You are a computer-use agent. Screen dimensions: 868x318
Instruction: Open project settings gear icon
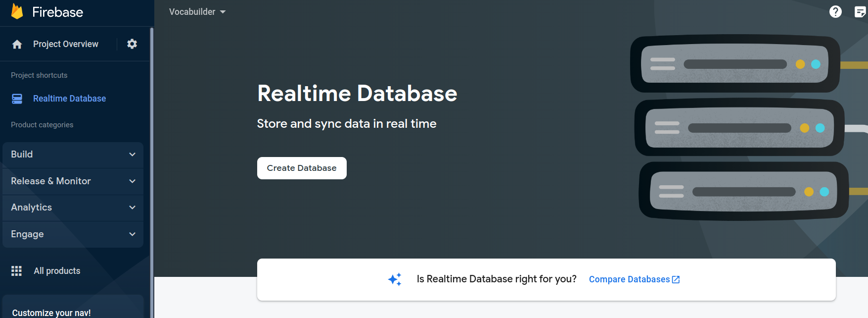[132, 44]
